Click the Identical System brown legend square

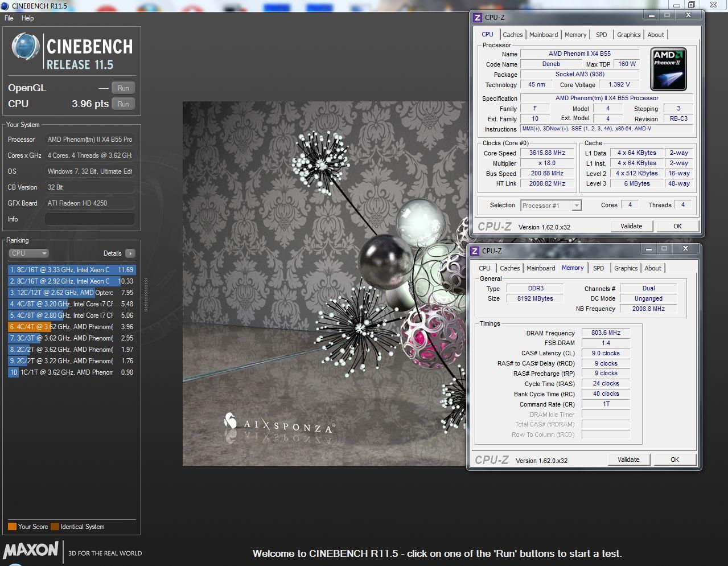click(x=55, y=527)
